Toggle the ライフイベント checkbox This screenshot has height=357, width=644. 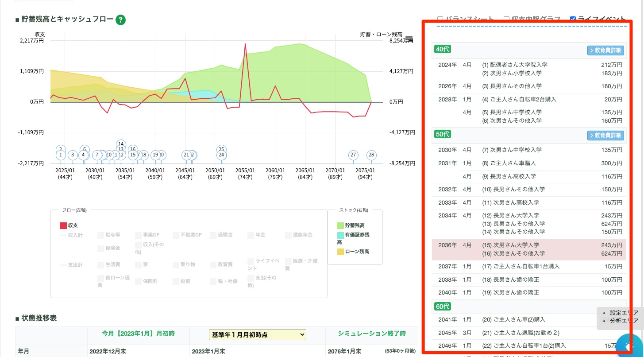(x=573, y=19)
